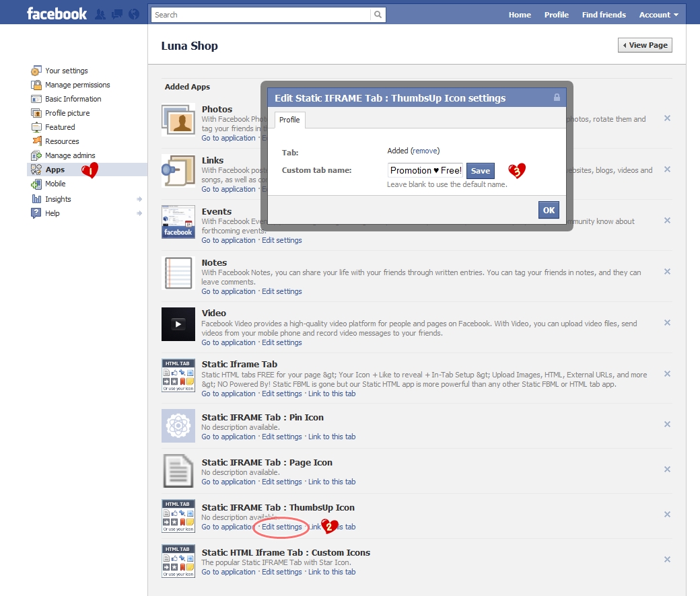700x596 pixels.
Task: Click the Profile picture sidebar icon
Action: pos(36,113)
